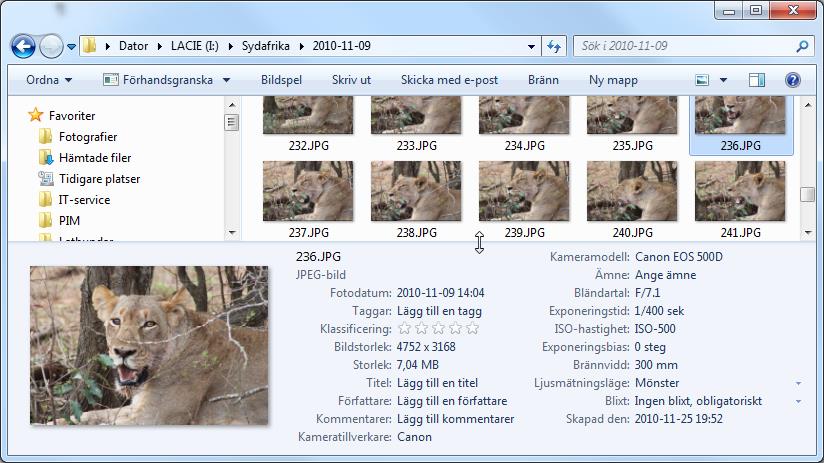Open Blixt dropdown arrow
Viewport: 824px width, 463px height.
tap(798, 402)
